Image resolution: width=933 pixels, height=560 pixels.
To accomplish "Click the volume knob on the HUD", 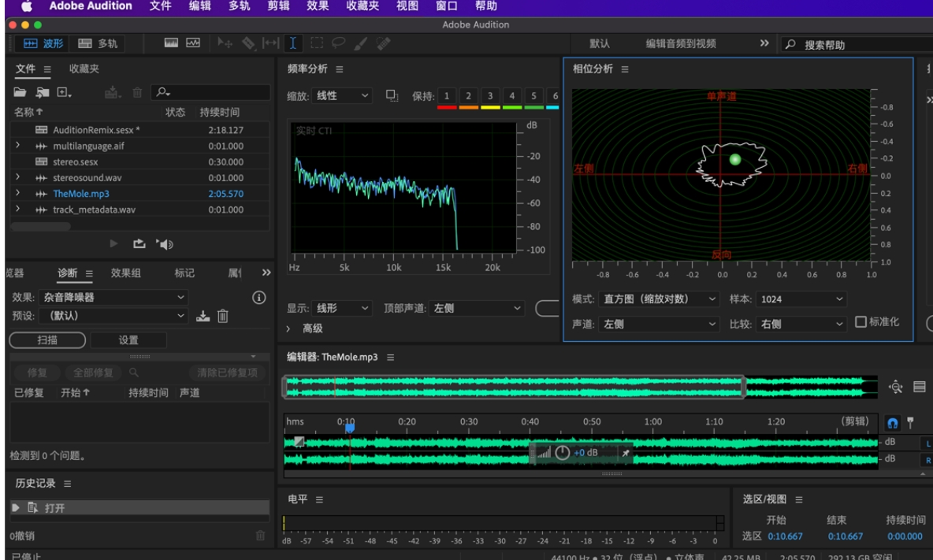I will tap(563, 453).
